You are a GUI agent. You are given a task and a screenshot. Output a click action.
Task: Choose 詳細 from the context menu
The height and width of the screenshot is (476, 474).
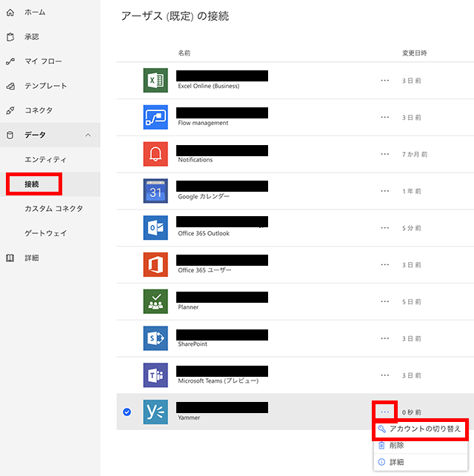tap(420, 462)
